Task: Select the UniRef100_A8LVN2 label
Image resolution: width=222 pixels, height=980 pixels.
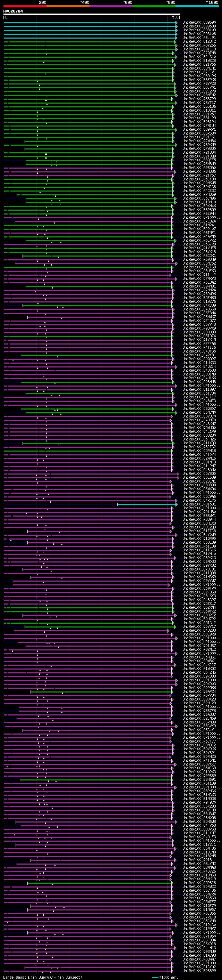Action: click(199, 864)
